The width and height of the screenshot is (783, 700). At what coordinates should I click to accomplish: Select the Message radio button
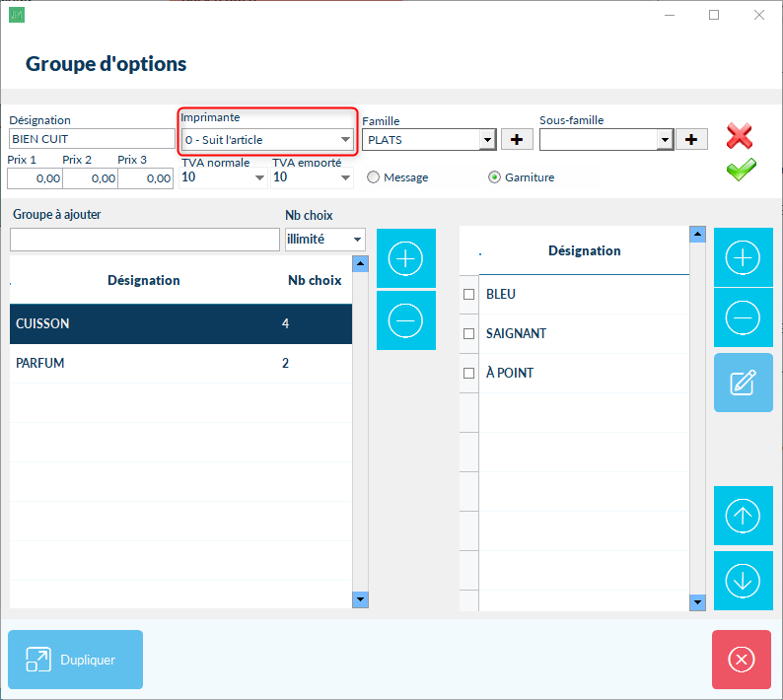click(374, 177)
